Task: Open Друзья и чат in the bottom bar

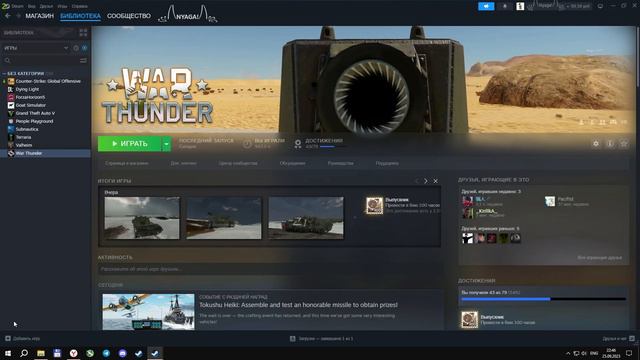Action: coord(618,338)
